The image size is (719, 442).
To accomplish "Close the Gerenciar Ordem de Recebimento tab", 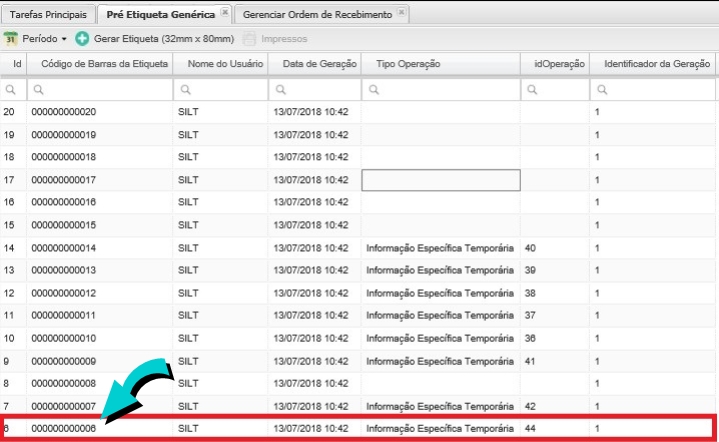I will pyautogui.click(x=401, y=12).
